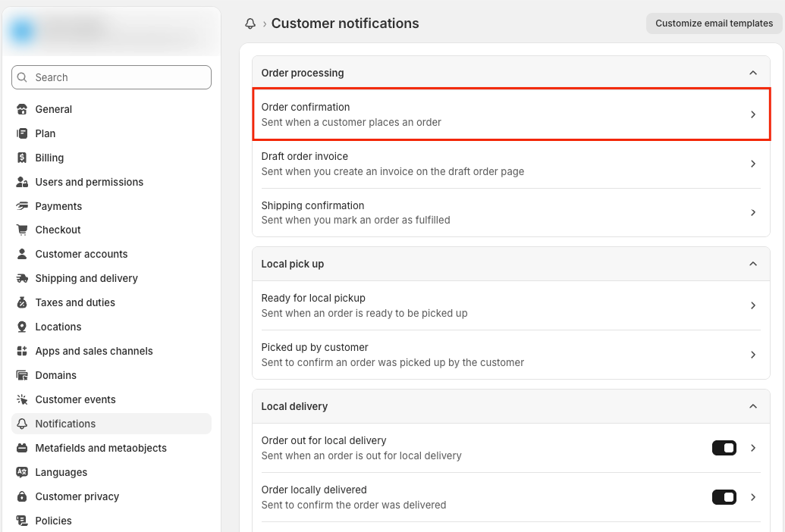Click the bell breadcrumb icon in header
The width and height of the screenshot is (785, 532).
pos(250,23)
